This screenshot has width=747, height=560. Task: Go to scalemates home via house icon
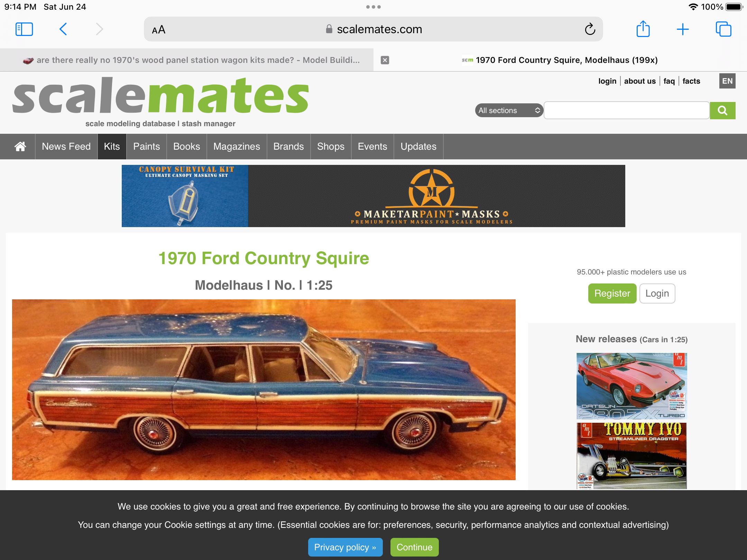20,147
